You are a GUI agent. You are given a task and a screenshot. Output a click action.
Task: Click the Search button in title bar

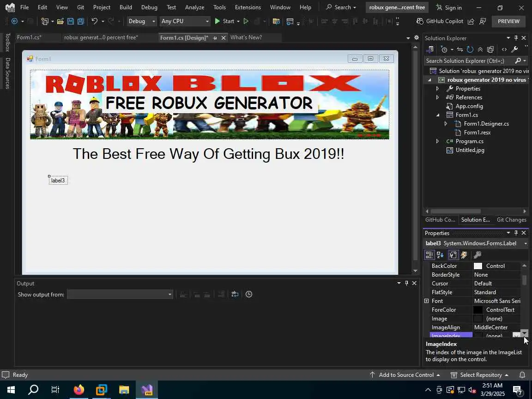coord(341,7)
